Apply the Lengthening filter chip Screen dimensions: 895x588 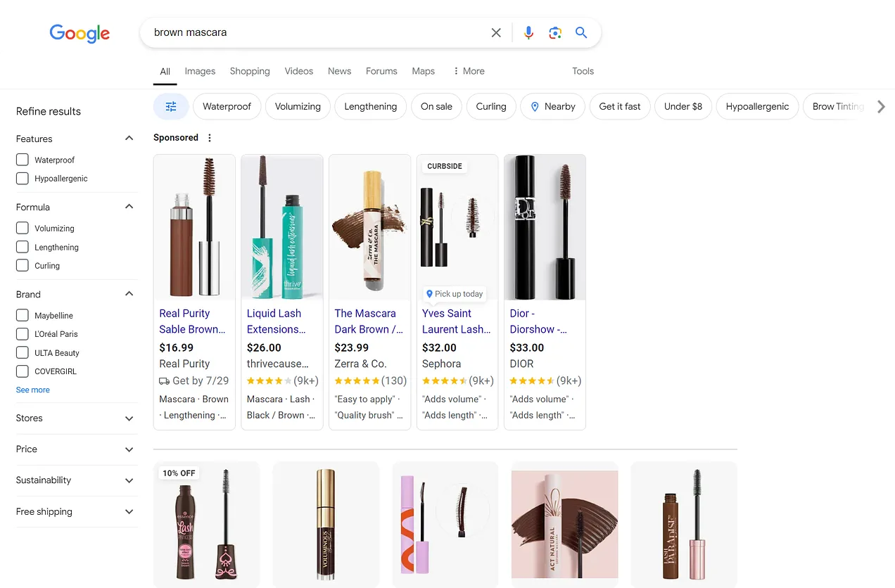coord(371,107)
